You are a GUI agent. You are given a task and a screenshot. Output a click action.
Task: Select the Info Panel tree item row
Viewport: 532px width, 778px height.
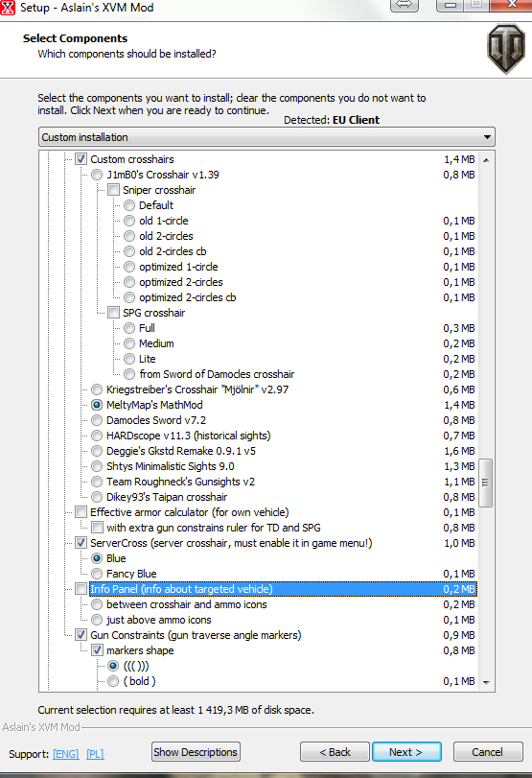coord(283,589)
